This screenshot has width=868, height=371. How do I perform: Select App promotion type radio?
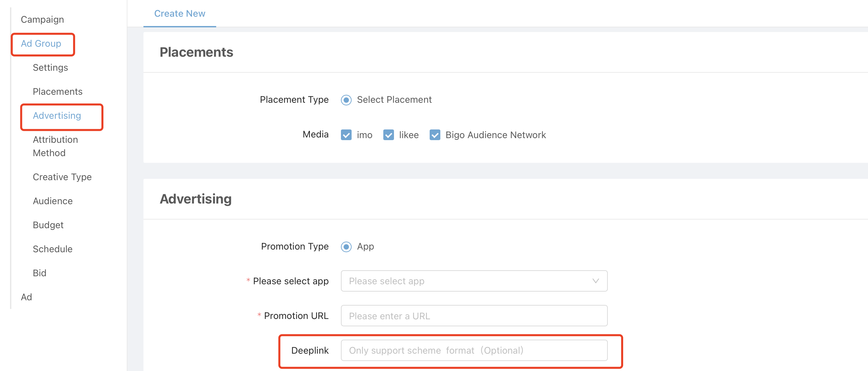346,247
